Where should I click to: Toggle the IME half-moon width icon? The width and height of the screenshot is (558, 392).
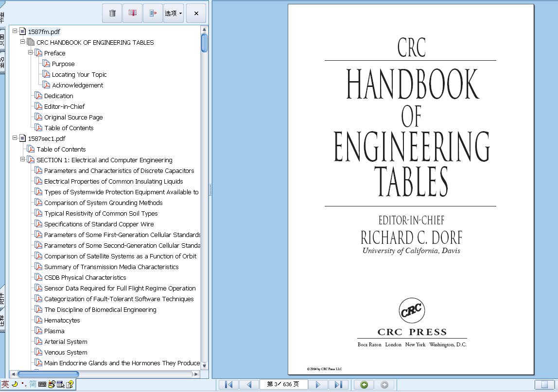tap(15, 384)
